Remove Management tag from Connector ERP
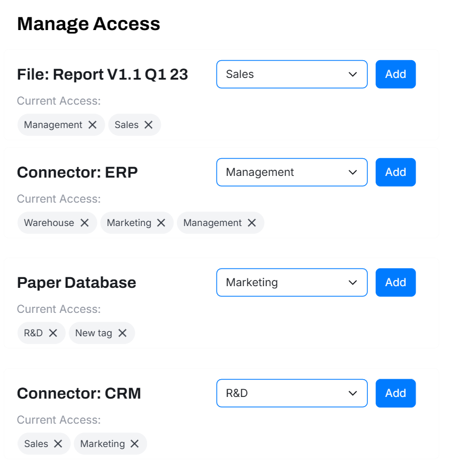The image size is (473, 476). pyautogui.click(x=252, y=223)
